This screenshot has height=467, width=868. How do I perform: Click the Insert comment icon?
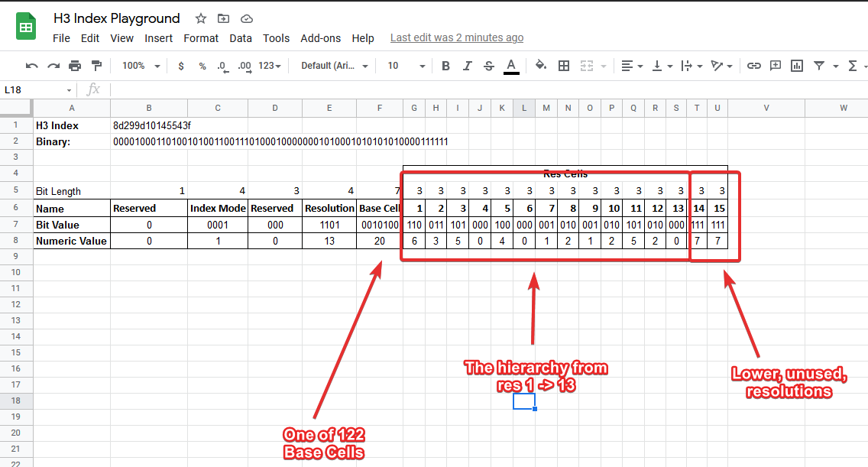(776, 66)
